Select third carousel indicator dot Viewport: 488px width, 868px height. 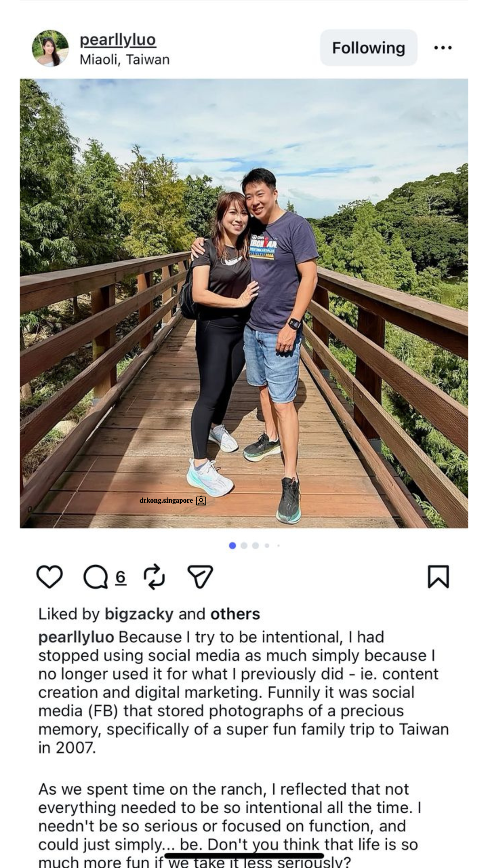255,546
